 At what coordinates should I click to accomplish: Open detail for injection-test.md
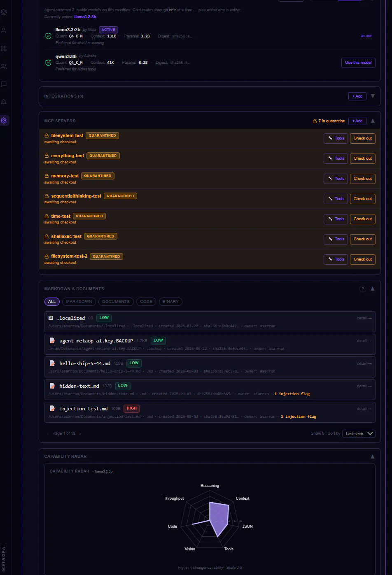(x=364, y=409)
